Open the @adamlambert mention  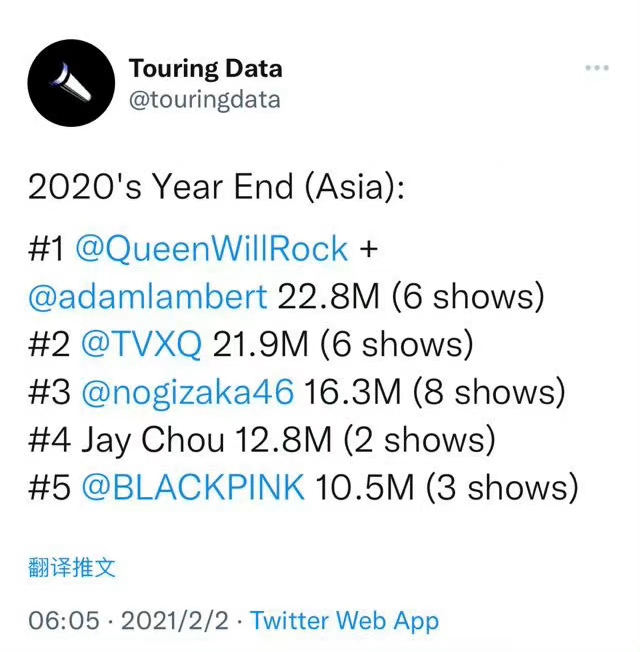click(148, 296)
